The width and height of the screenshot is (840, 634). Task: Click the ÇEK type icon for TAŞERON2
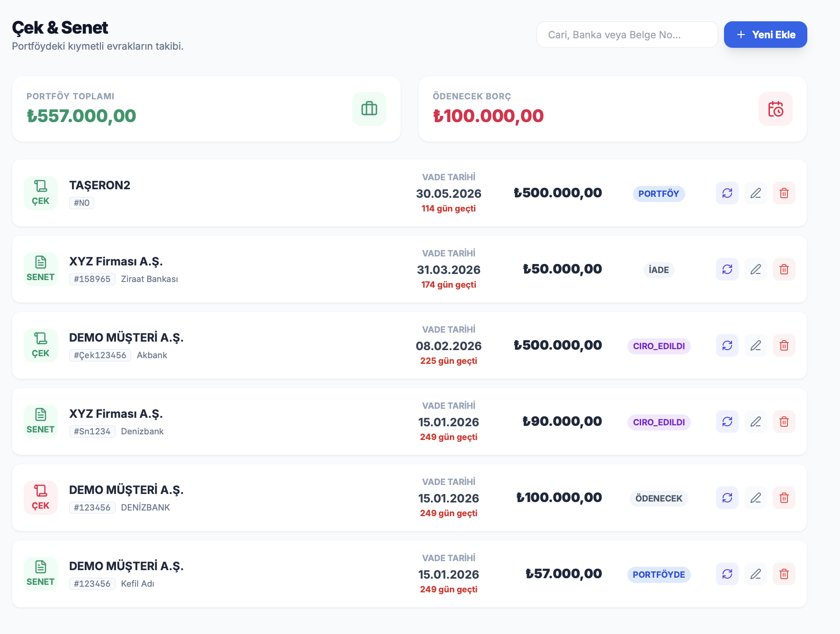pos(41,193)
